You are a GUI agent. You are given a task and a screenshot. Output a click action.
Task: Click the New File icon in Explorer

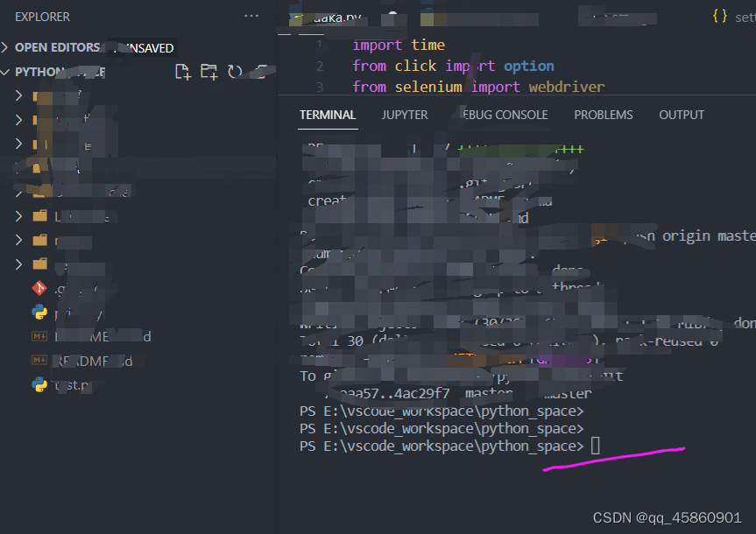[183, 72]
